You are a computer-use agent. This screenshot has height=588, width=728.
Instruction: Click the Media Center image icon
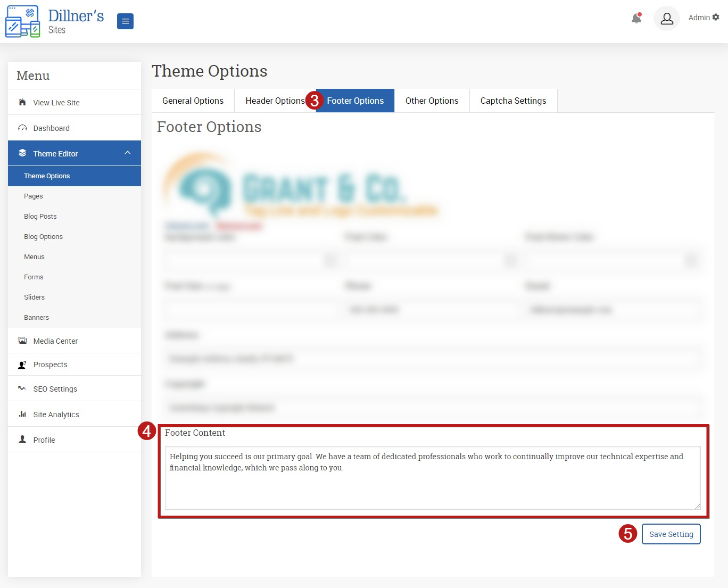[x=22, y=341]
